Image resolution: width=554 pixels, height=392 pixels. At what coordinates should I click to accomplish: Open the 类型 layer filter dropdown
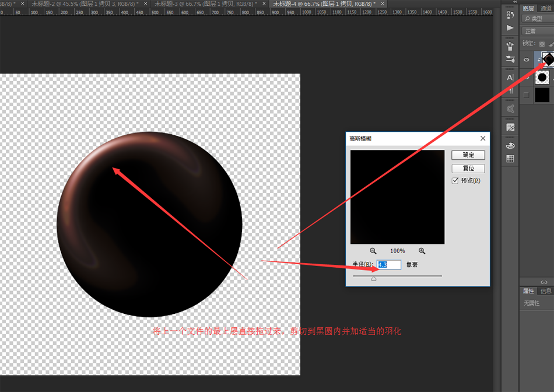538,19
